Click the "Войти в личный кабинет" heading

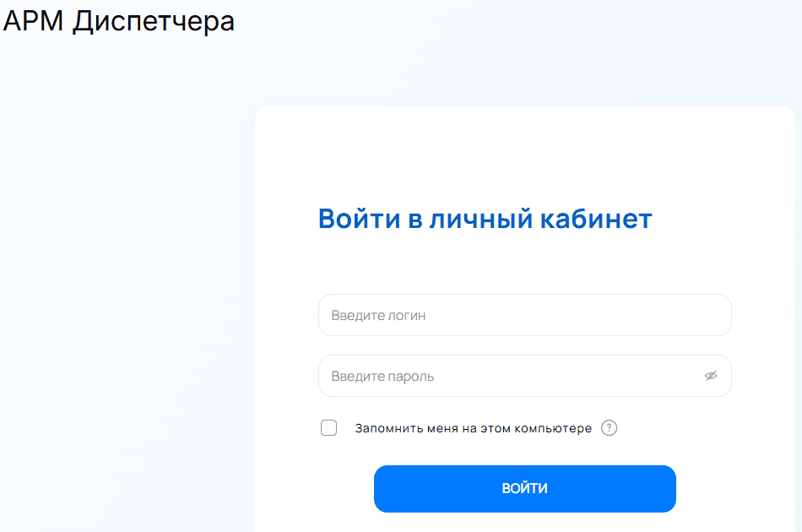485,219
